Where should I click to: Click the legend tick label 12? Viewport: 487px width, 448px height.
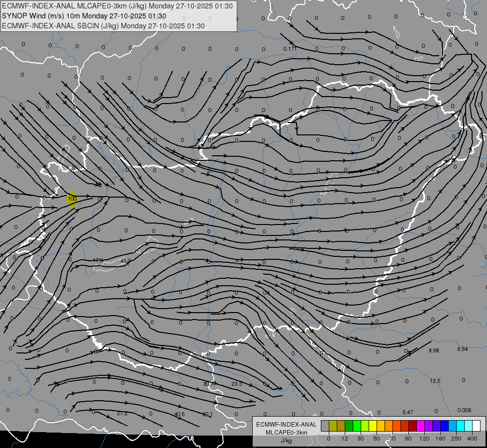345,439
